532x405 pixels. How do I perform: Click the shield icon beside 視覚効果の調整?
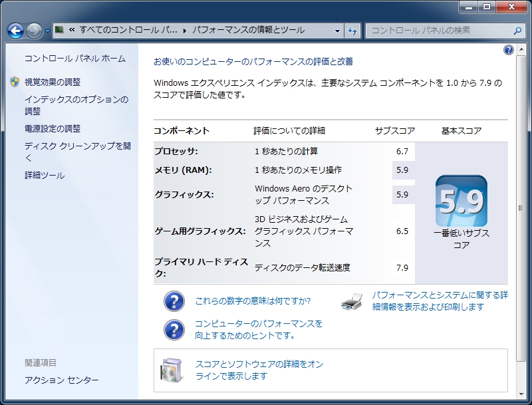click(x=14, y=82)
